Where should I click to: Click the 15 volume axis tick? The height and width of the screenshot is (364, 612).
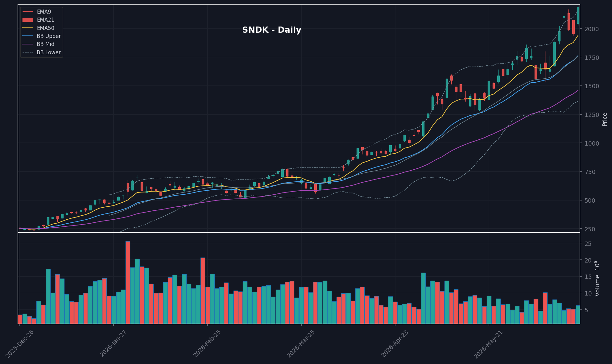coord(588,277)
